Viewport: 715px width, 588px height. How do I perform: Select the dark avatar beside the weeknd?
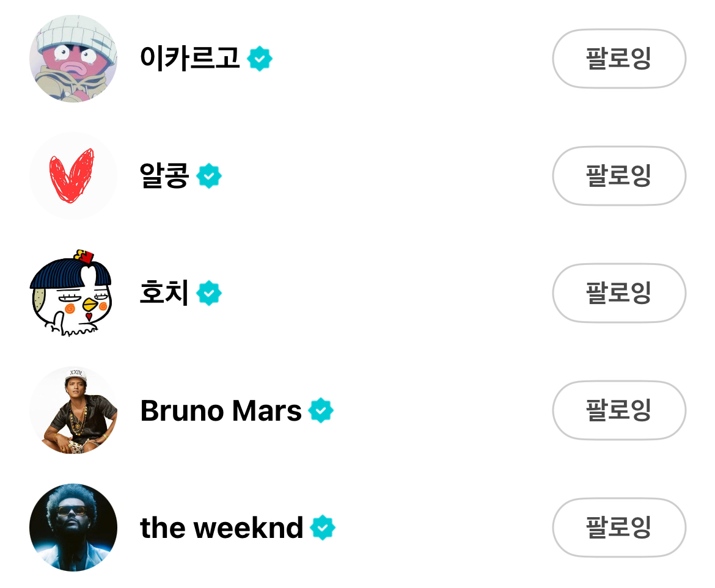(x=73, y=528)
